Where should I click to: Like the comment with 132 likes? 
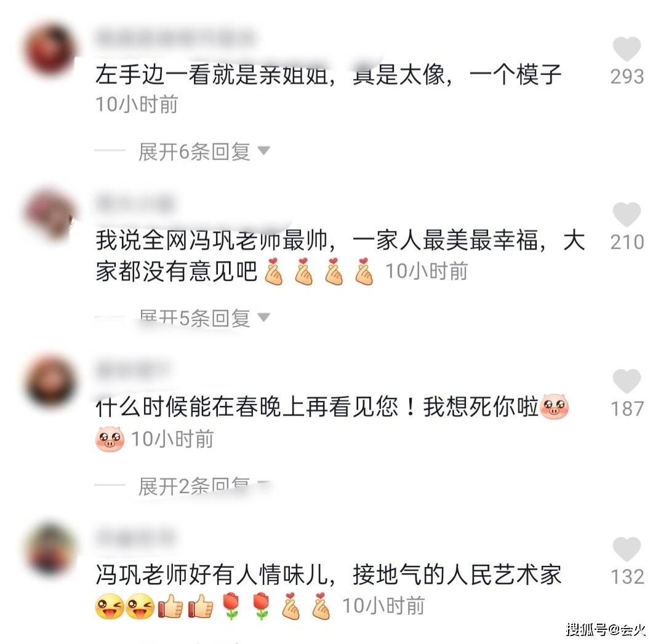tap(627, 549)
